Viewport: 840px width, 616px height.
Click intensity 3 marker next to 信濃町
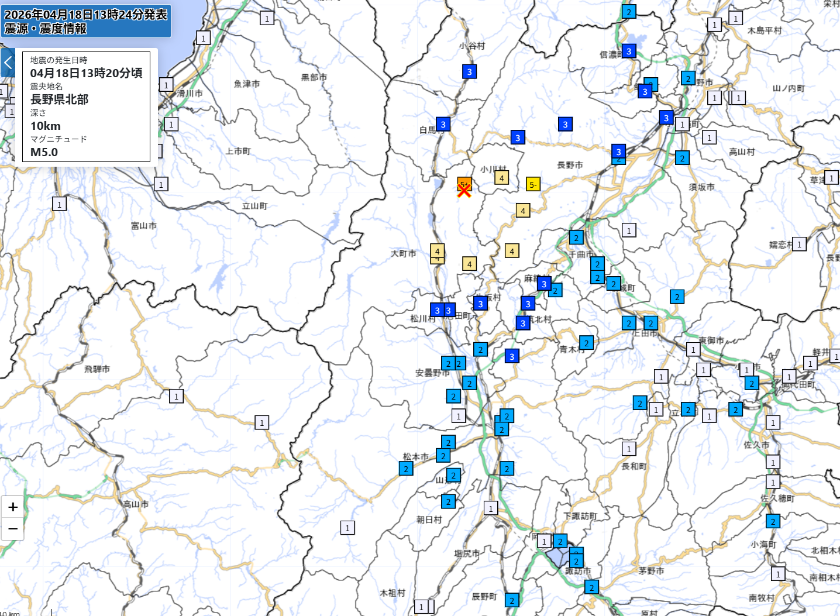pos(629,51)
